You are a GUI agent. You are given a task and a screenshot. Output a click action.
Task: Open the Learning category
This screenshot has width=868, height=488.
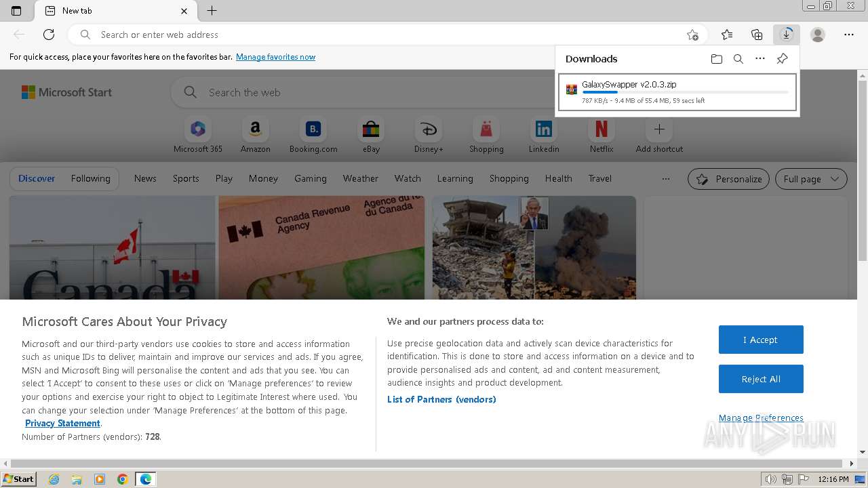point(455,178)
